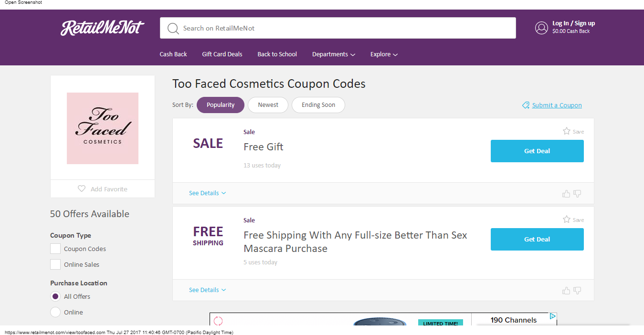Check the Coupon Codes filter box
The height and width of the screenshot is (335, 644).
(x=55, y=249)
